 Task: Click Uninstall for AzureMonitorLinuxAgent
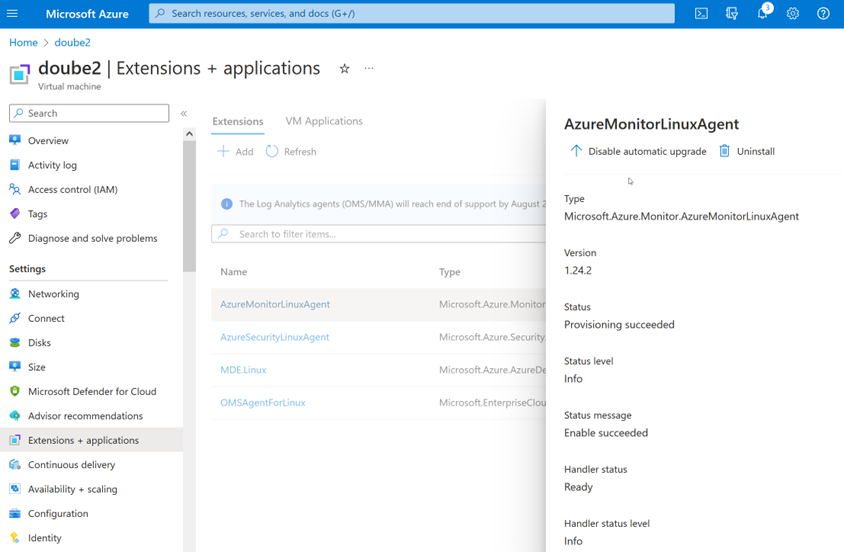point(747,151)
